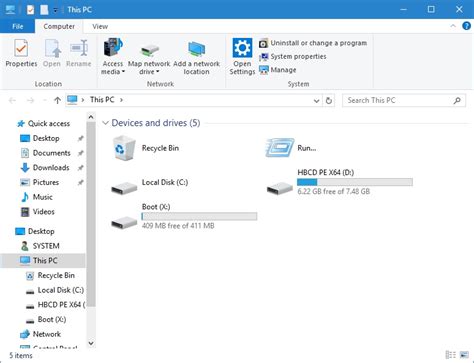The image size is (474, 363).
Task: Select Network in navigation tree
Action: 40,334
